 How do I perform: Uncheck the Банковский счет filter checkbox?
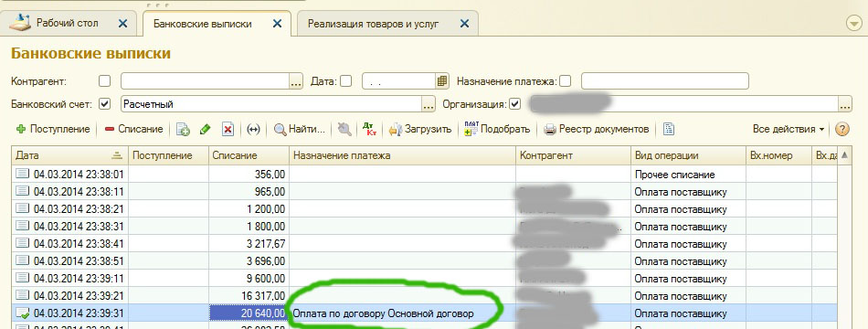click(105, 103)
